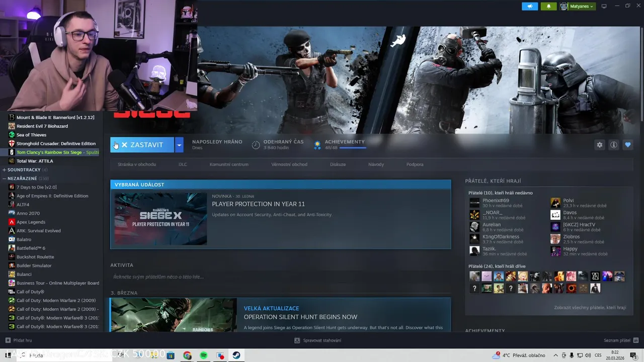Click the activity input Řekněte svým přátelům
The height and width of the screenshot is (362, 644).
coord(281,277)
